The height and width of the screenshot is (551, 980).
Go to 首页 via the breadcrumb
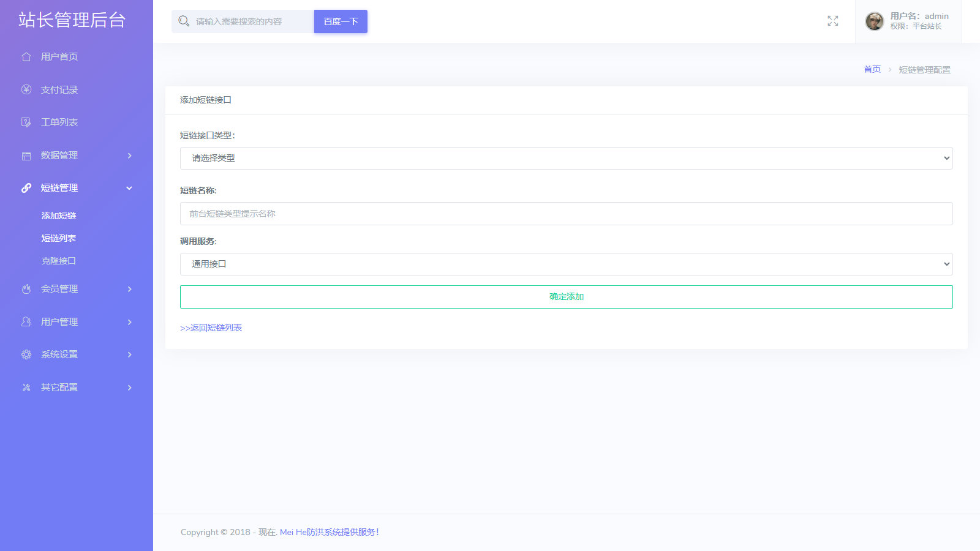point(872,69)
